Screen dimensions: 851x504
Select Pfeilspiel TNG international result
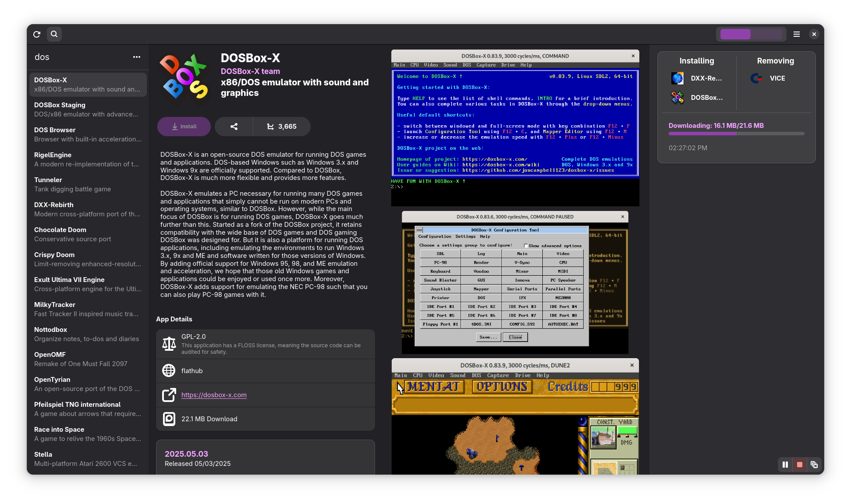click(x=88, y=409)
